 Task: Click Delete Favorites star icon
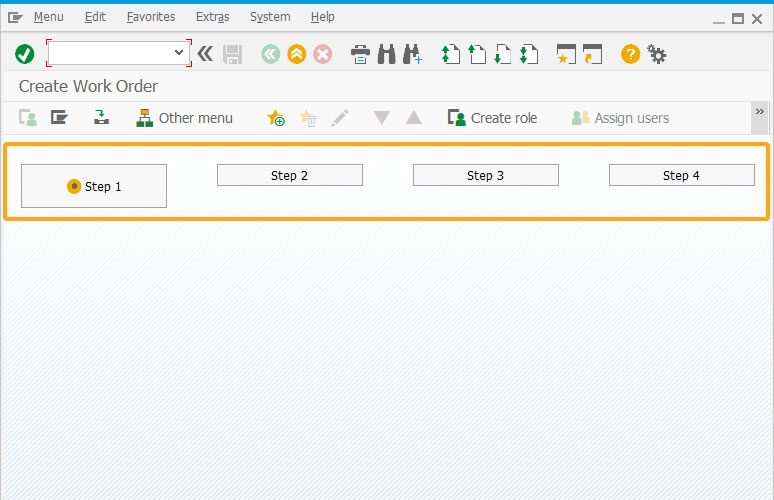pos(308,118)
